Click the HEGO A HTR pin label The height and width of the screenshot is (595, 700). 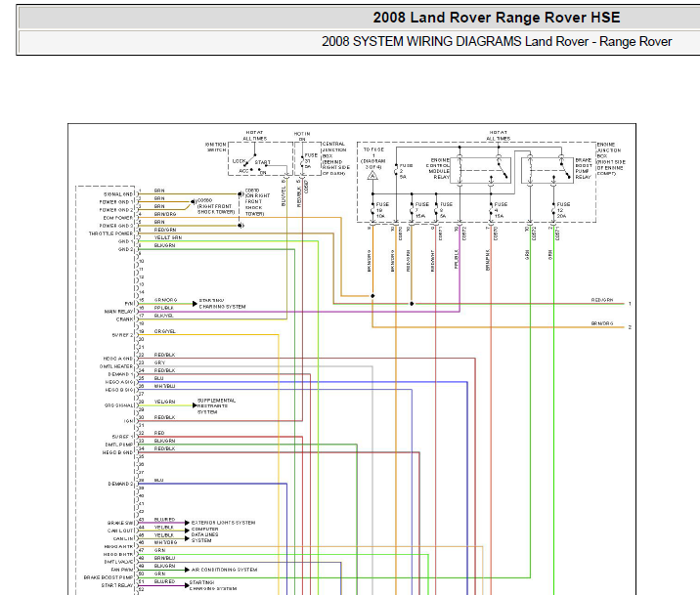coord(118,546)
